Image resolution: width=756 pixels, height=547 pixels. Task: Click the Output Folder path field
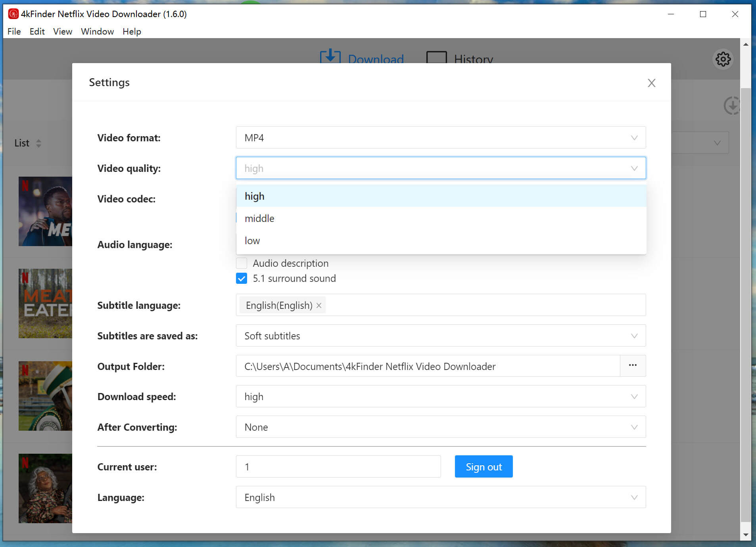pos(428,366)
